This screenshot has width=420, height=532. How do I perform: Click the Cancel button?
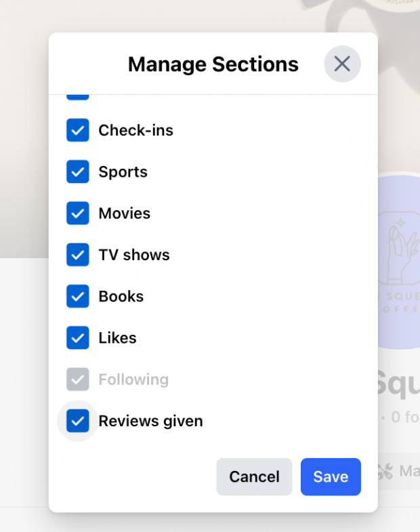254,476
